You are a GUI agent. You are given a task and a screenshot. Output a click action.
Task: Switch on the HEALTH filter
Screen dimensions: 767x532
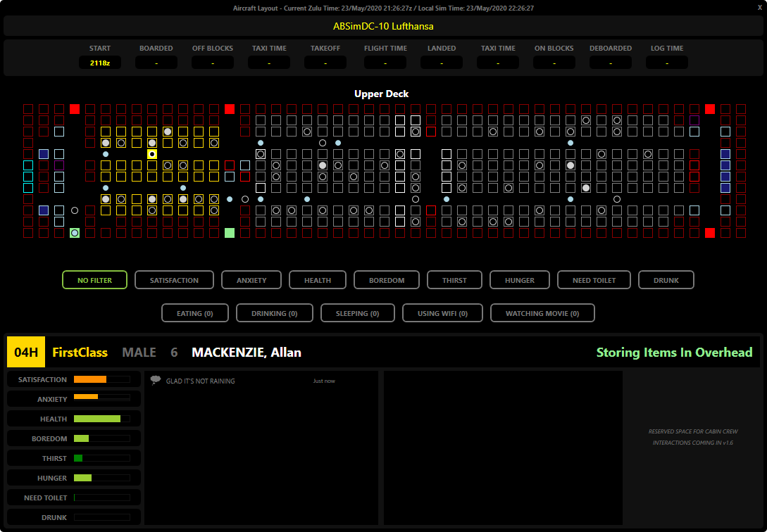318,280
